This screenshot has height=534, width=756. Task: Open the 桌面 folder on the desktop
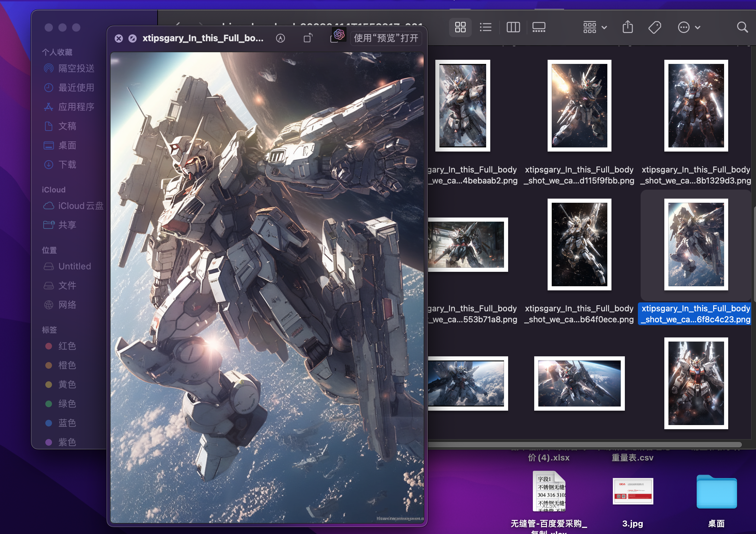point(717,491)
